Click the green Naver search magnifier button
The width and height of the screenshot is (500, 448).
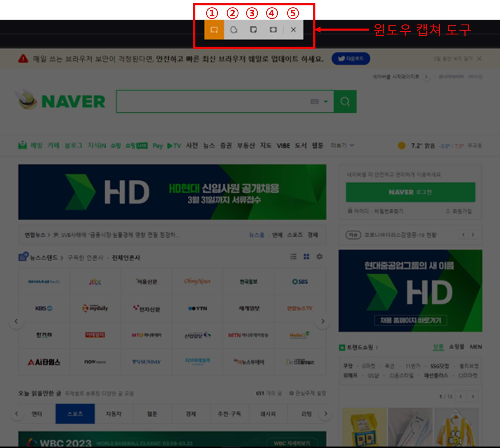point(345,101)
